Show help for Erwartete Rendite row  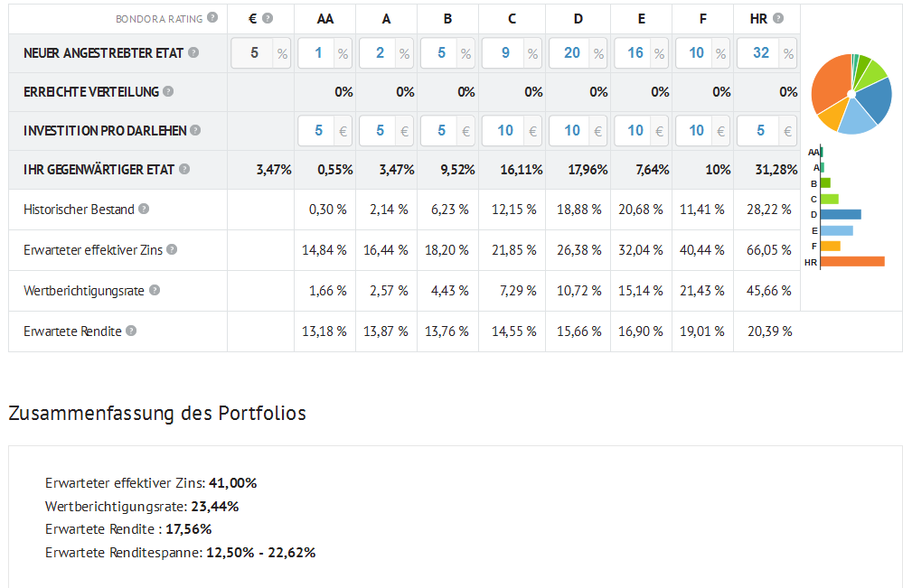coord(131,331)
